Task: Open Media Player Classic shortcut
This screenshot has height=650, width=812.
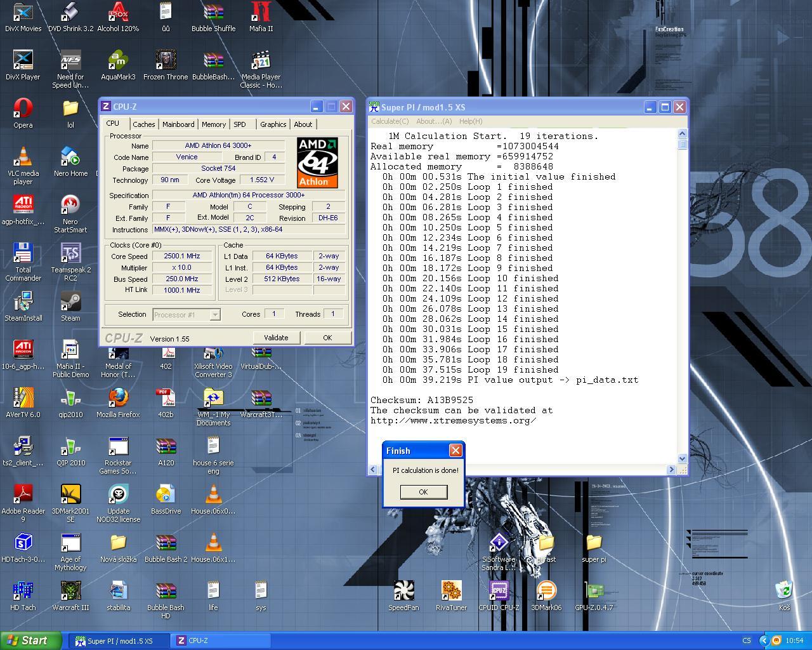Action: (x=261, y=70)
